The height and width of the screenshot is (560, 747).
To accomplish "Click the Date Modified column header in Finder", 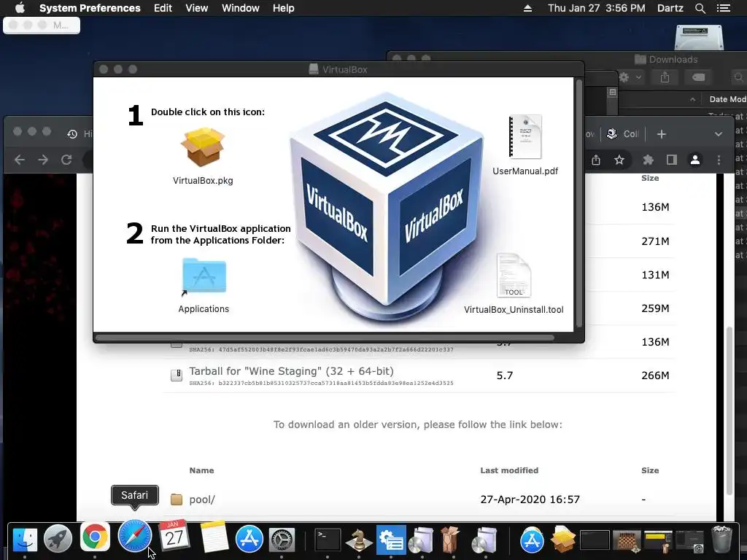I will tap(727, 99).
